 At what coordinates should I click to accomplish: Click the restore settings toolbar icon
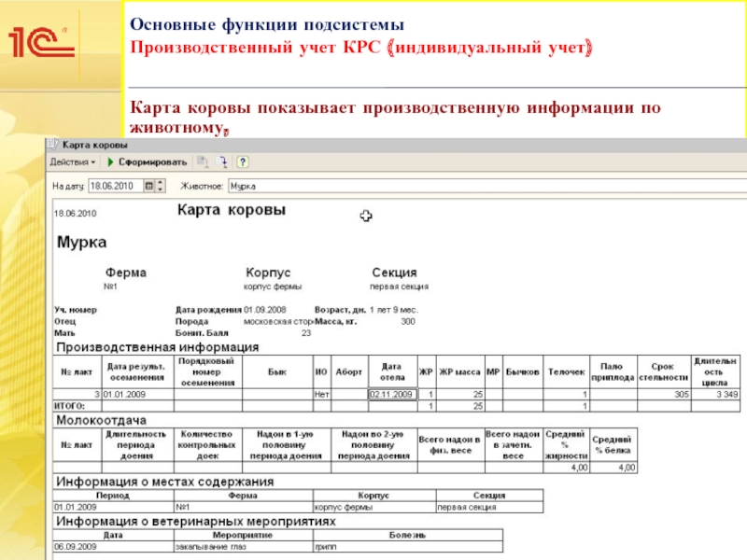click(221, 162)
